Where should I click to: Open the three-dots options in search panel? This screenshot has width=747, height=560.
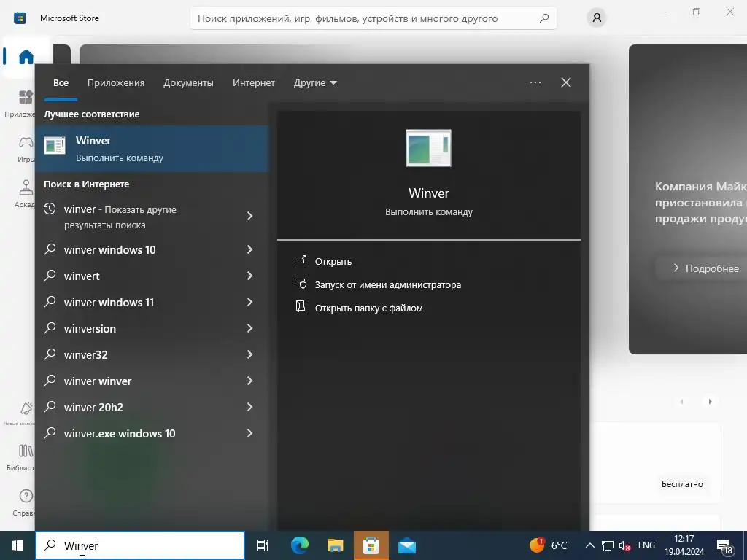[535, 82]
